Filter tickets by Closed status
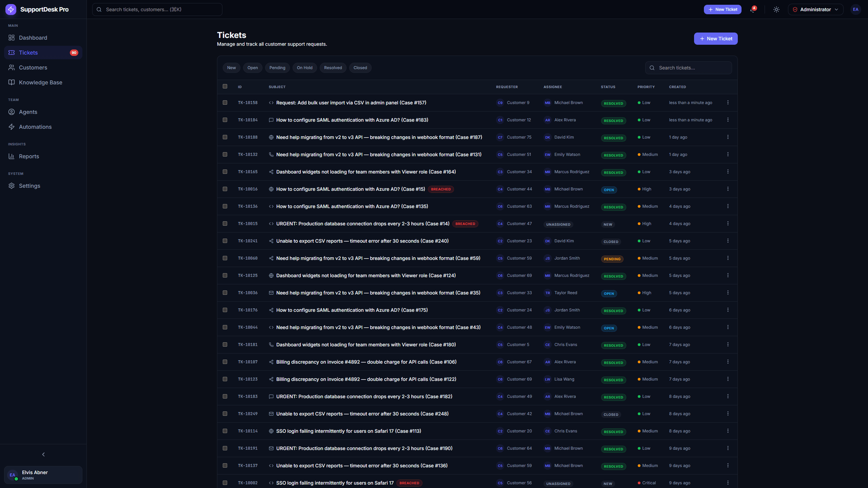The image size is (868, 488). [360, 68]
